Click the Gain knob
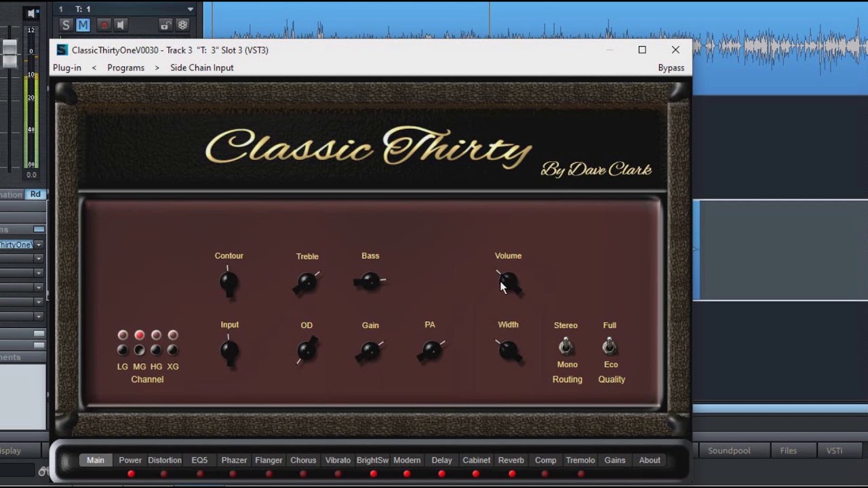 370,351
